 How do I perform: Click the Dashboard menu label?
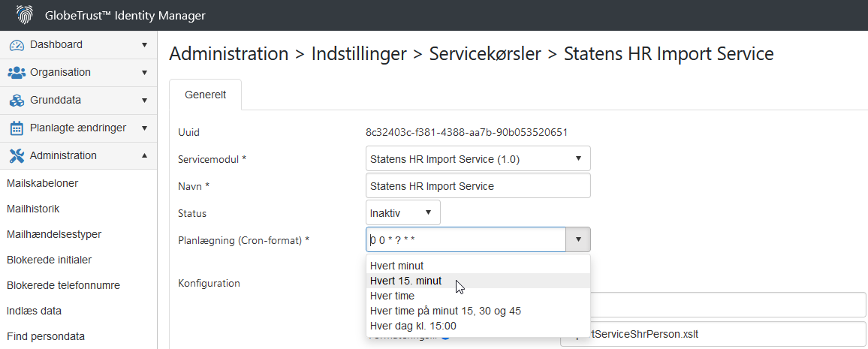pyautogui.click(x=56, y=45)
